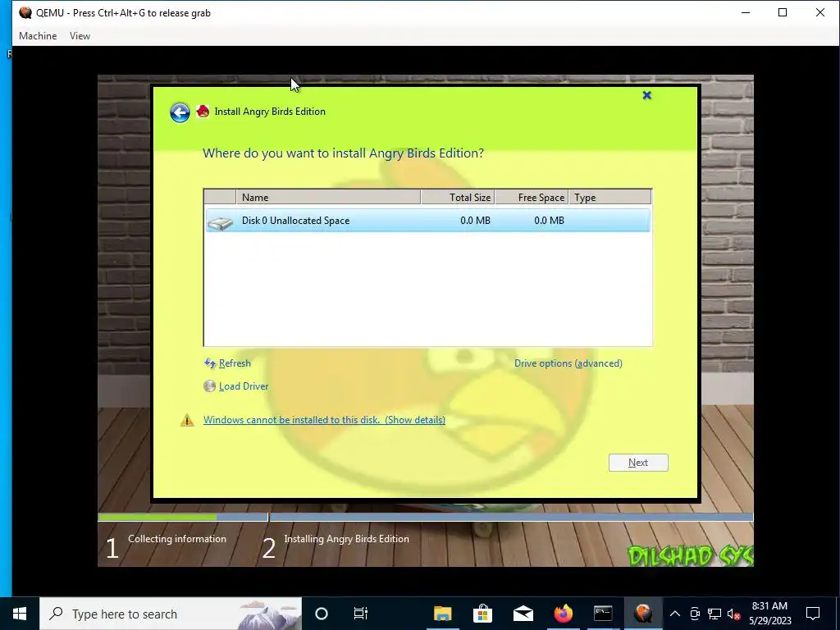The height and width of the screenshot is (630, 840).
Task: Open Cortana circle on taskbar
Action: point(322,614)
